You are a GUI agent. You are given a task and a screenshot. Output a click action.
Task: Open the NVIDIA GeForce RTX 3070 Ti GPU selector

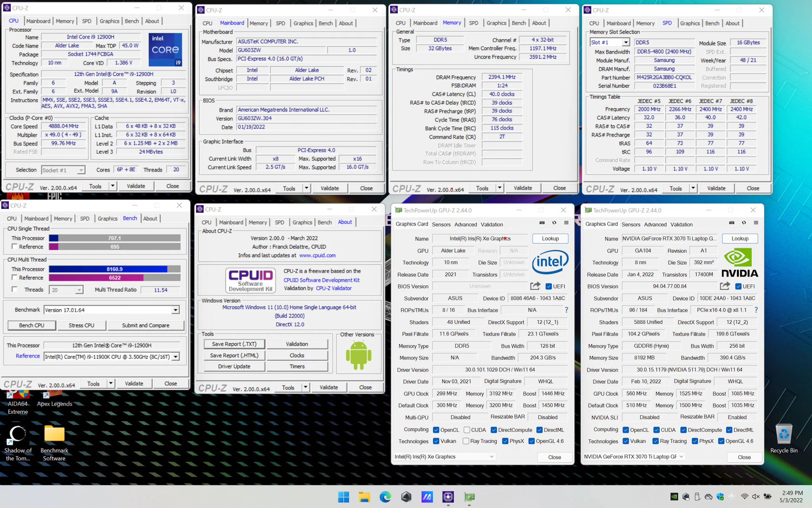tap(634, 457)
